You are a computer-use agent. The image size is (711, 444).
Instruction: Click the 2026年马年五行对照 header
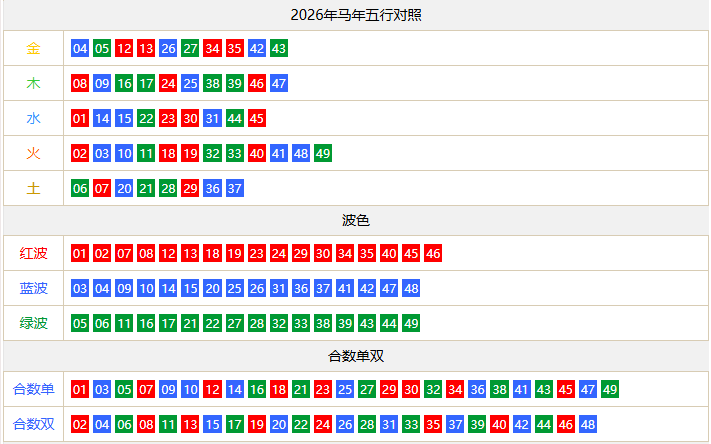point(356,15)
